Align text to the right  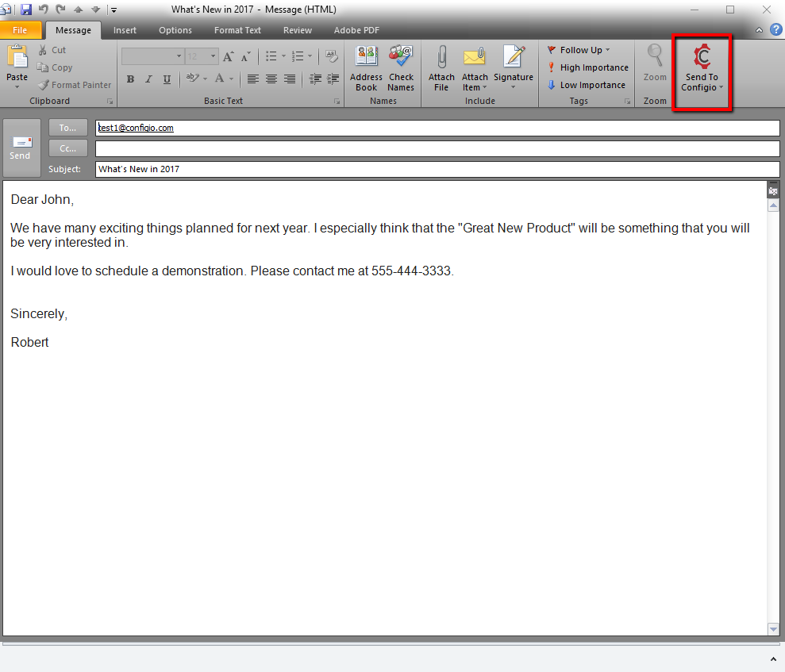(x=290, y=79)
